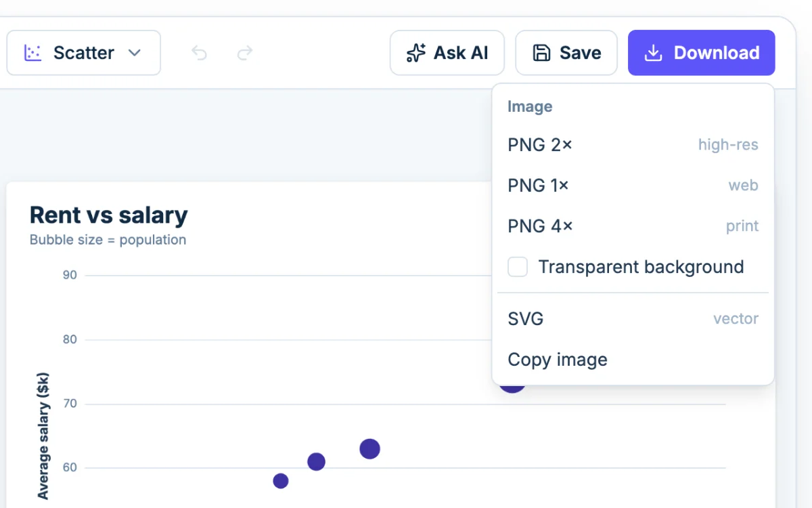Click the Image section header in menu
The width and height of the screenshot is (812, 508).
[530, 106]
